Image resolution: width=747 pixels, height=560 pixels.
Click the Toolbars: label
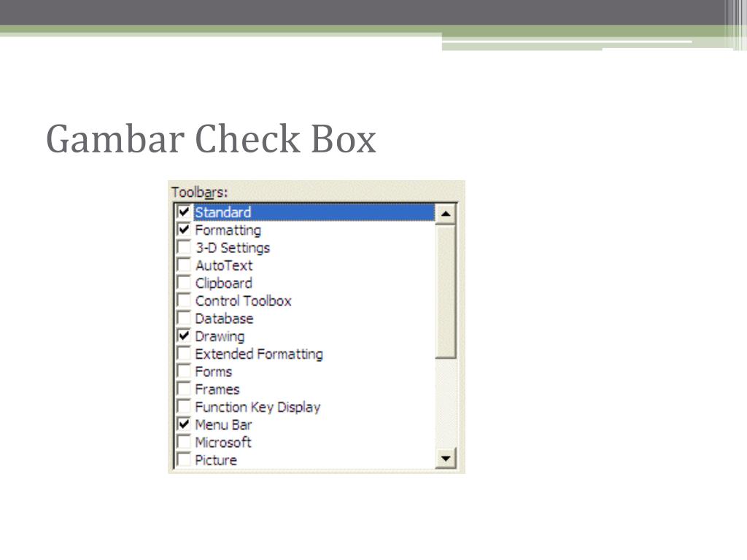point(200,192)
